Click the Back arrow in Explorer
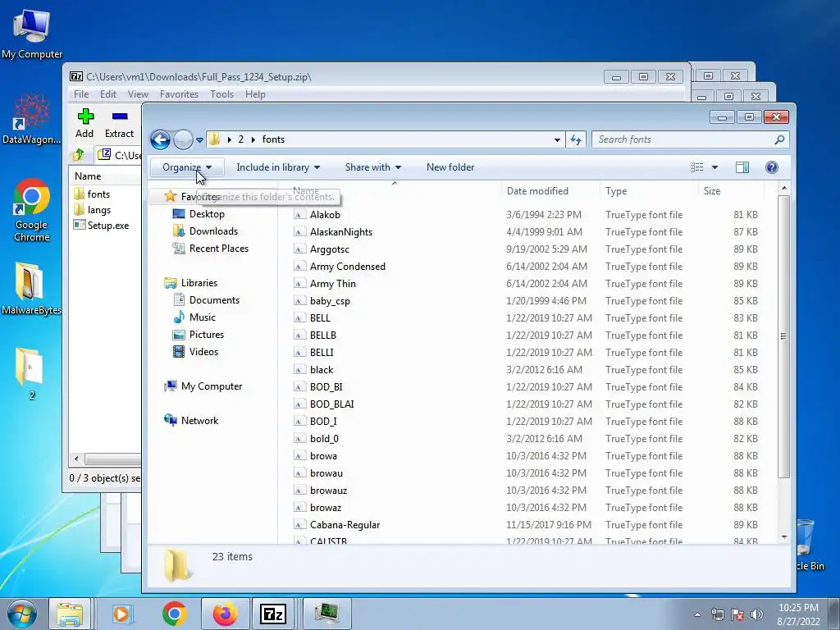The height and width of the screenshot is (630, 840). coord(160,139)
